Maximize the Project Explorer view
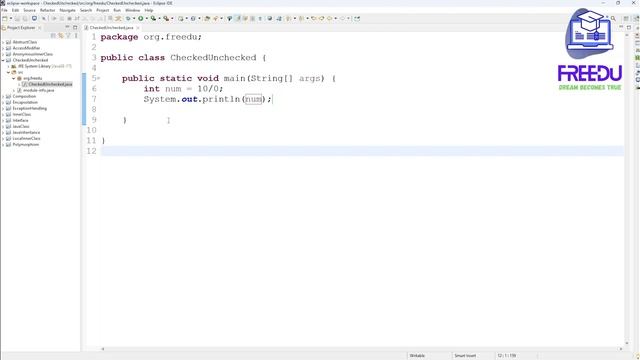The width and height of the screenshot is (640, 360). [75, 27]
